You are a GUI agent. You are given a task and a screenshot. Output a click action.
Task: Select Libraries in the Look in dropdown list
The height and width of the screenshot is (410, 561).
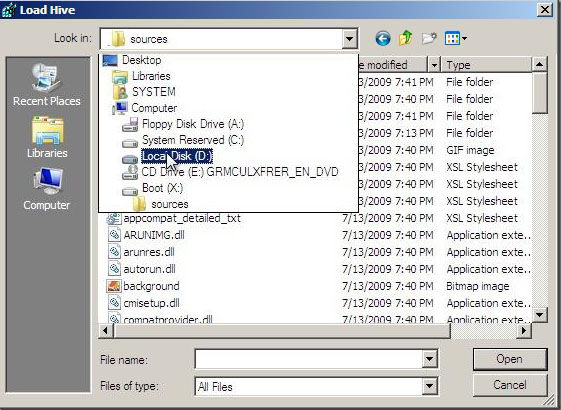[151, 76]
